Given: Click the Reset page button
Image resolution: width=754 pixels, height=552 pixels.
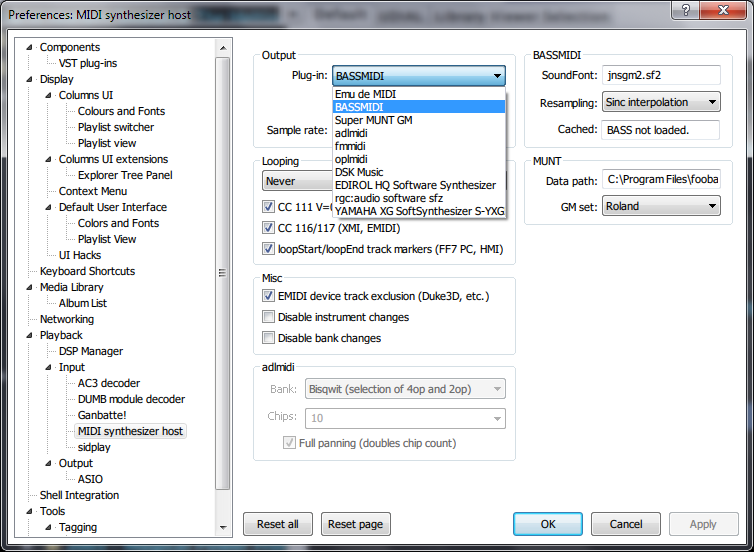Looking at the screenshot, I should (x=355, y=524).
